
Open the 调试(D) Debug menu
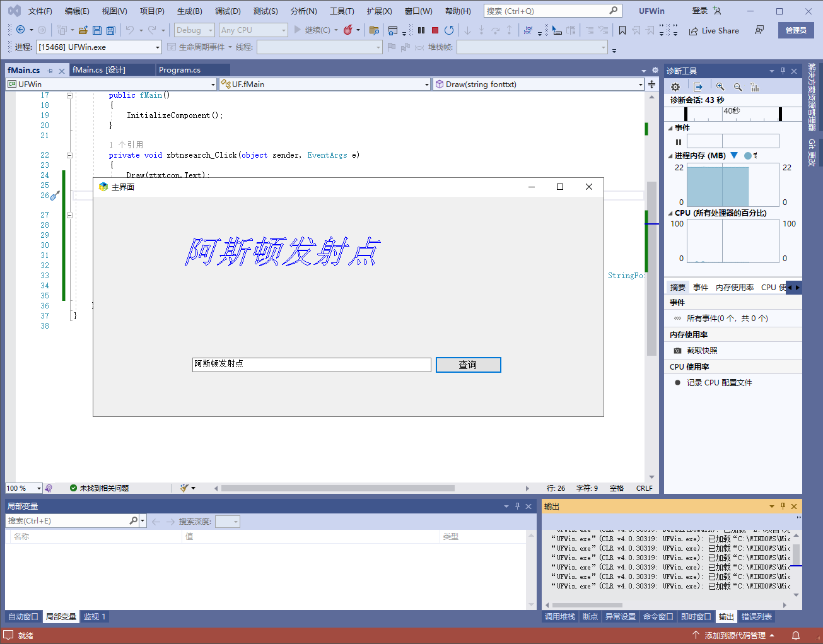[228, 11]
